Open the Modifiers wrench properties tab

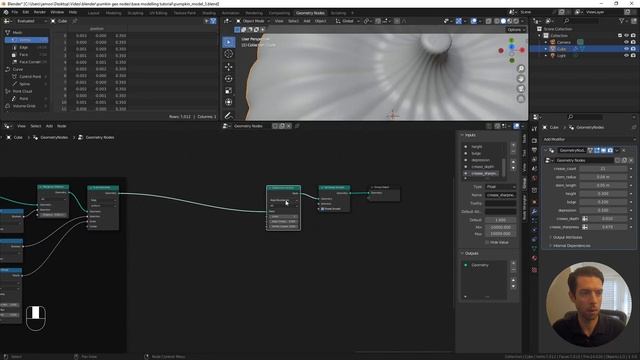534,211
